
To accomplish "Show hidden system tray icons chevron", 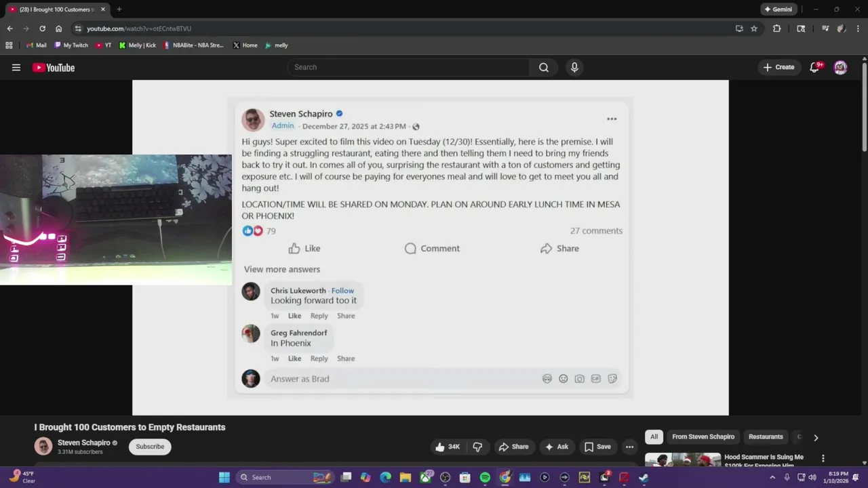I will tap(772, 477).
